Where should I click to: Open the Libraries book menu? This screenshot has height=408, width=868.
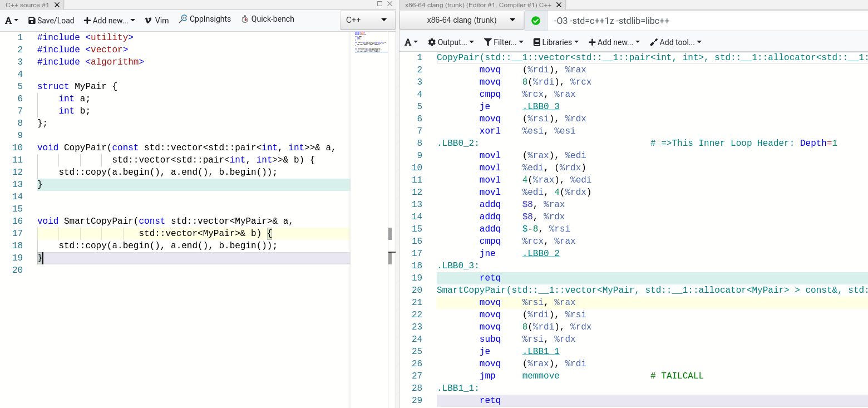pos(556,42)
